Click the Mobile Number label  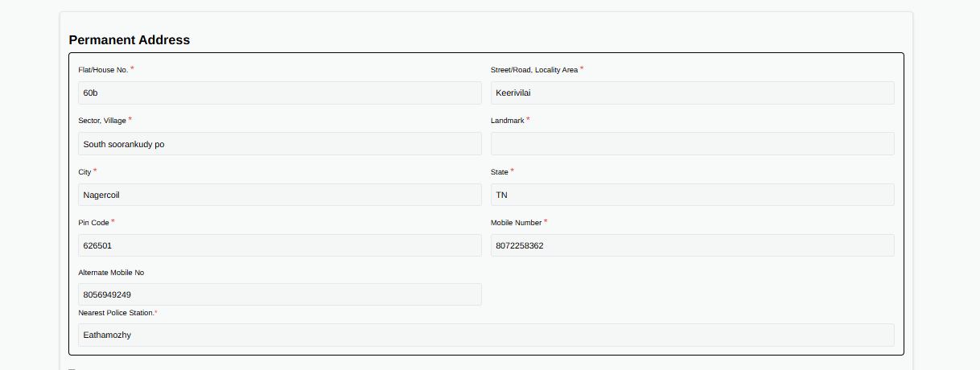point(516,223)
